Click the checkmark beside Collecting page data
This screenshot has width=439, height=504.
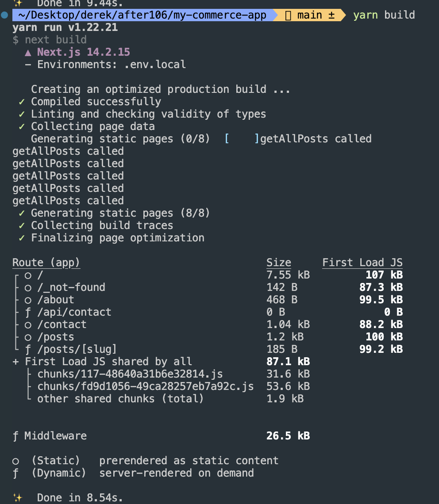pos(22,126)
